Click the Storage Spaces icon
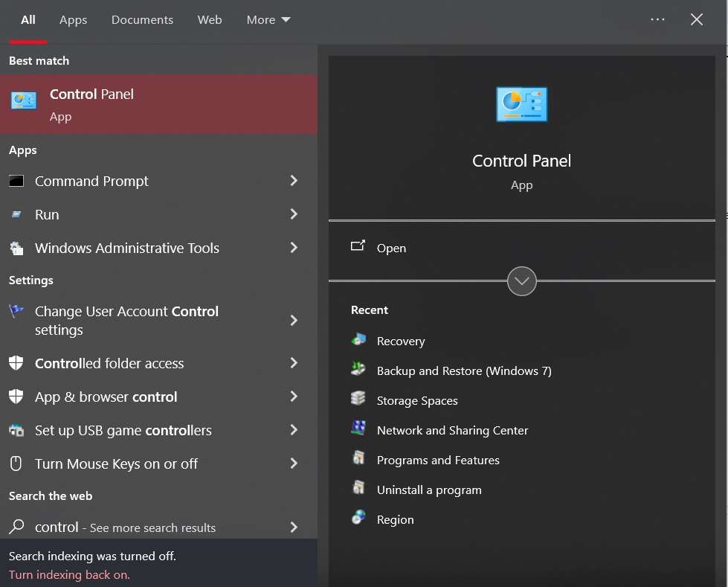Viewport: 728px width, 587px height. pos(358,399)
